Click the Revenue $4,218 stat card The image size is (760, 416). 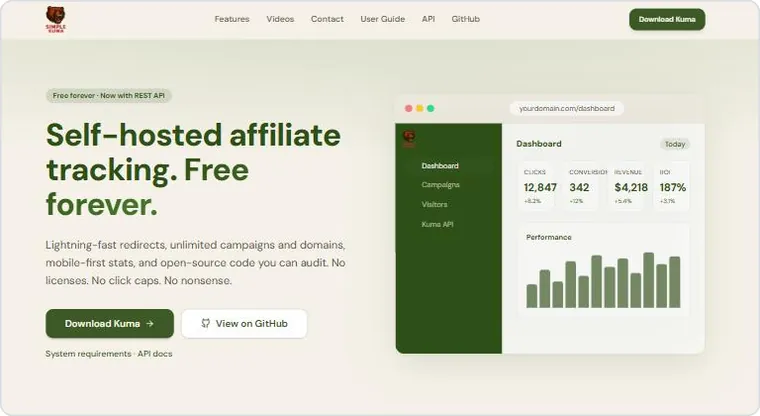coord(627,187)
